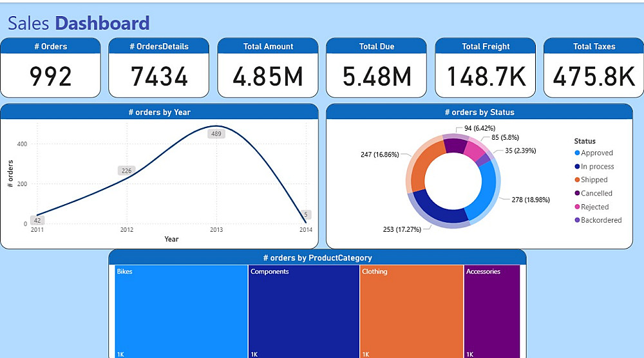Screen dimensions: 644x358
Task: Click the Sales Dashboard title
Action: (x=79, y=23)
